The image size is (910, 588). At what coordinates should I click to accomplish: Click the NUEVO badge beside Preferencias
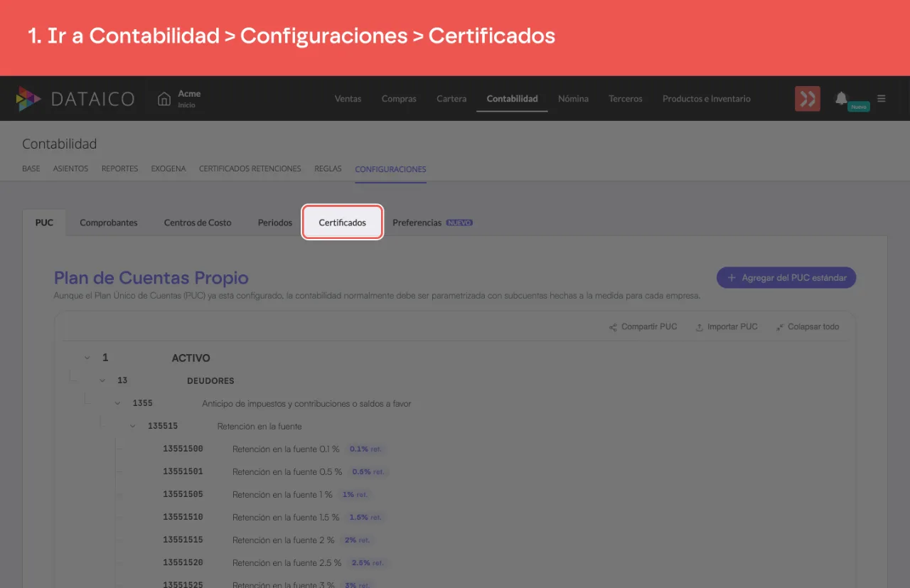[459, 223]
